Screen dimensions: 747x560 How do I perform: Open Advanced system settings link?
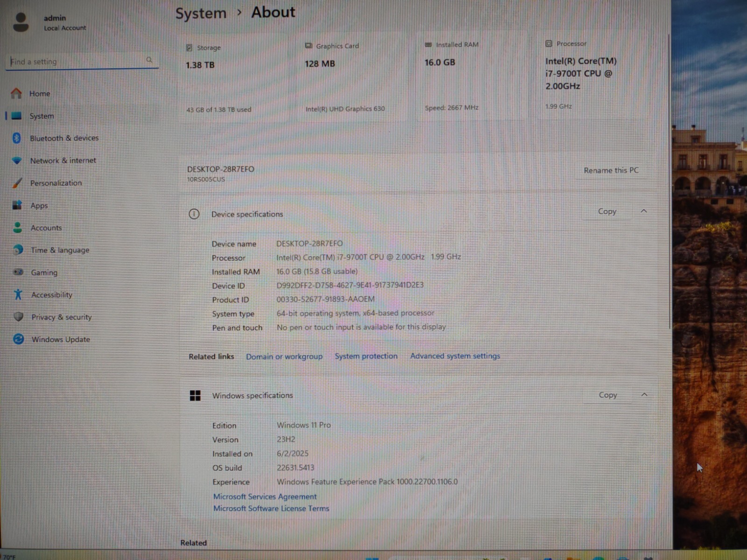(455, 356)
